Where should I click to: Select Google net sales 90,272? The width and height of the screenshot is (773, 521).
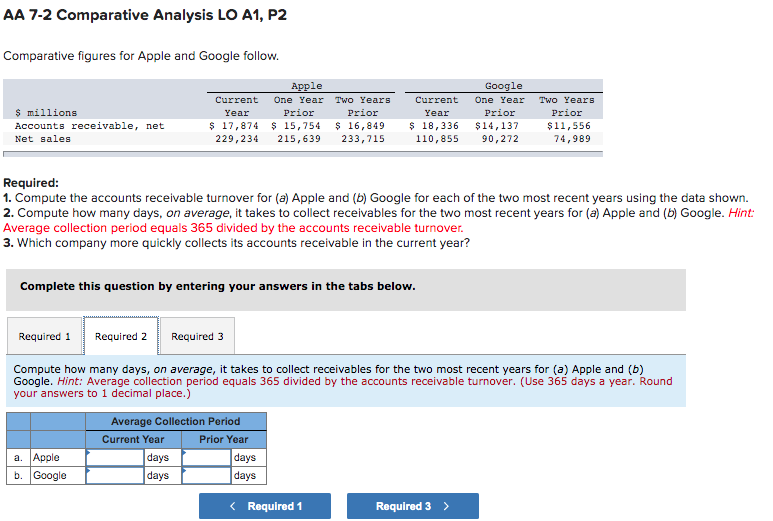point(500,139)
